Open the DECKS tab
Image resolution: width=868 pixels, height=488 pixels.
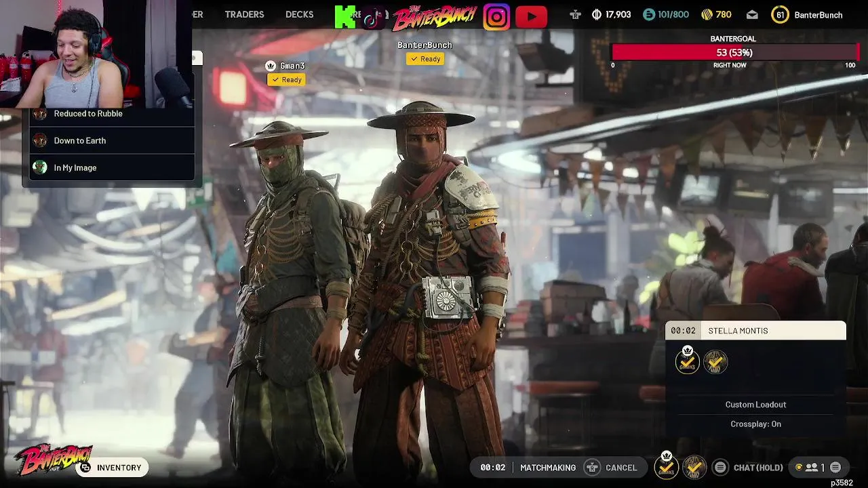point(299,15)
